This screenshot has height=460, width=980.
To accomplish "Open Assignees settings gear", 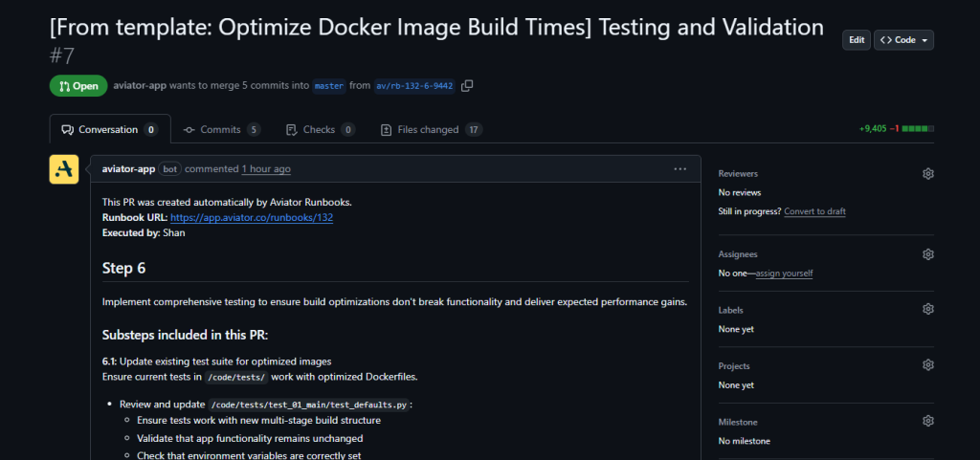I will [927, 254].
